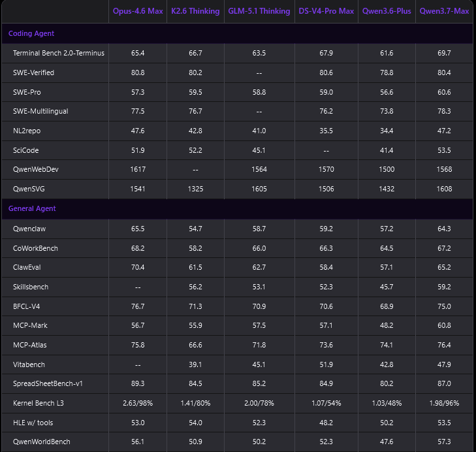Screen dimensions: 476x452
Task: Select the Coding Agent section heading
Action: (x=31, y=33)
